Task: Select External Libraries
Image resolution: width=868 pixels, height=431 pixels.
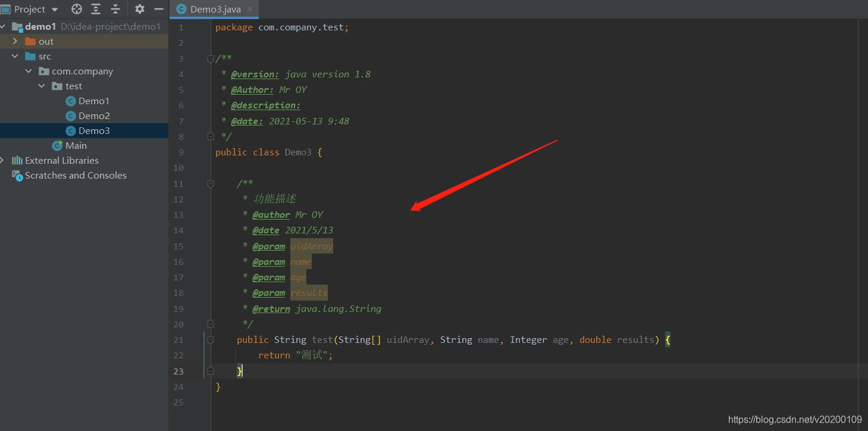Action: tap(62, 161)
